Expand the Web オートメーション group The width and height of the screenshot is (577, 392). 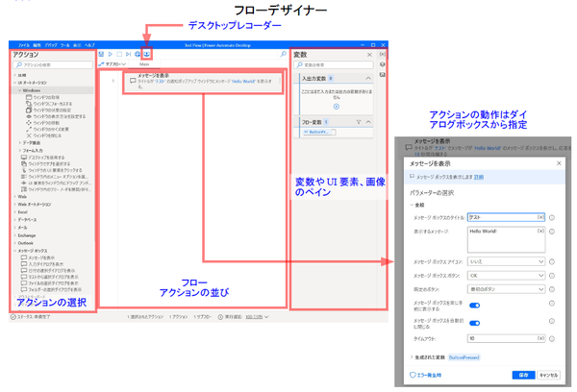pos(15,204)
